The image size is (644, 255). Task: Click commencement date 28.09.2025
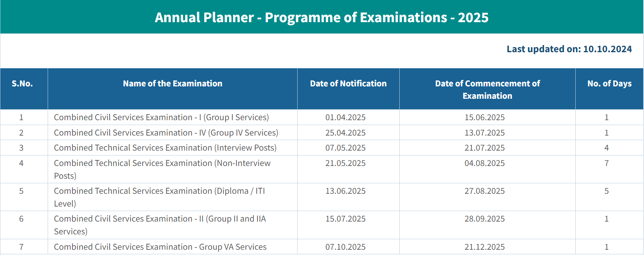pos(485,219)
